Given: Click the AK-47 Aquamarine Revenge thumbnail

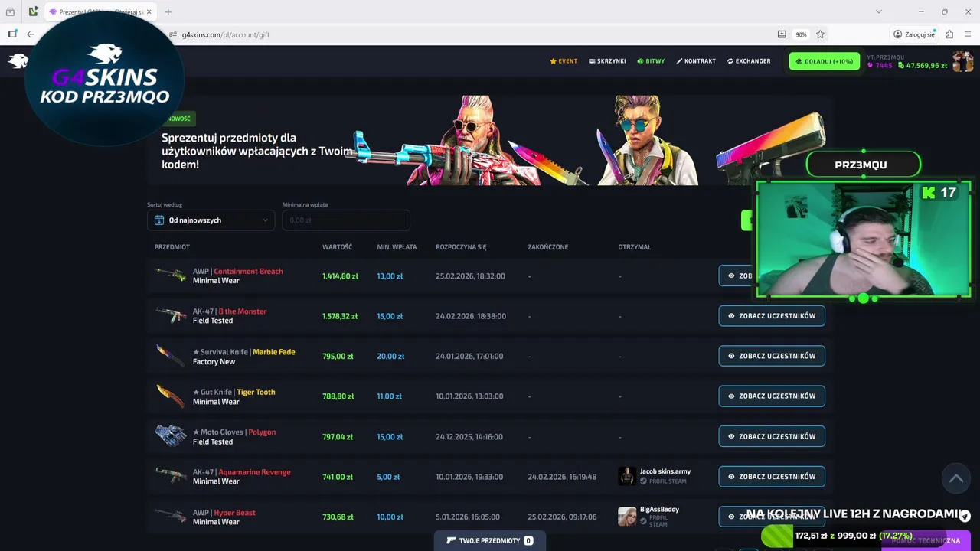Looking at the screenshot, I should [x=170, y=476].
